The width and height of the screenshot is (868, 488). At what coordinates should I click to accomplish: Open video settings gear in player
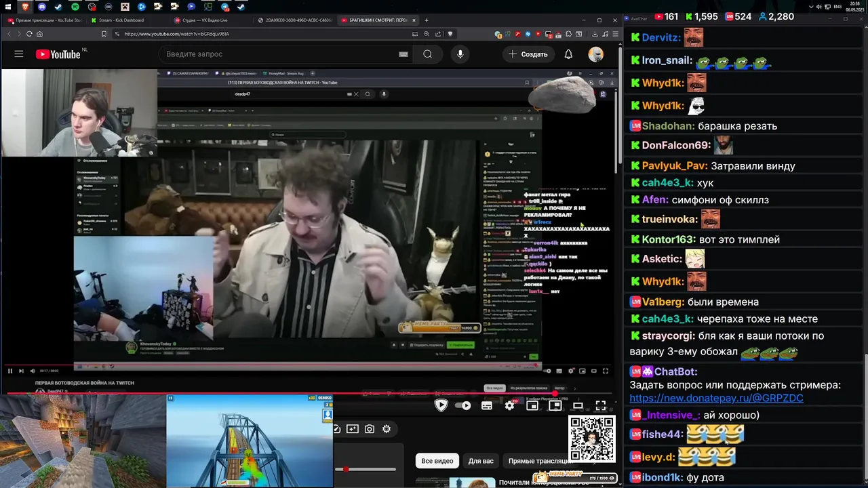tap(510, 405)
